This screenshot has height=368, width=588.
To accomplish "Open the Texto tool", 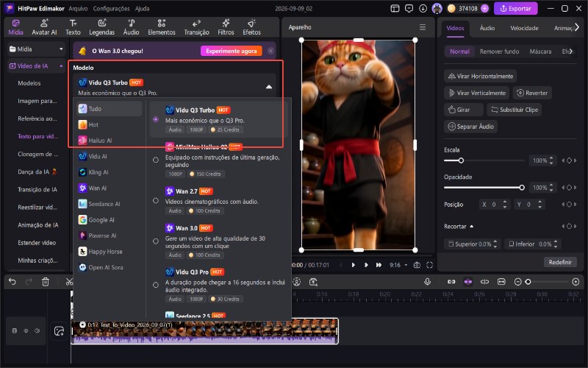I will point(73,27).
